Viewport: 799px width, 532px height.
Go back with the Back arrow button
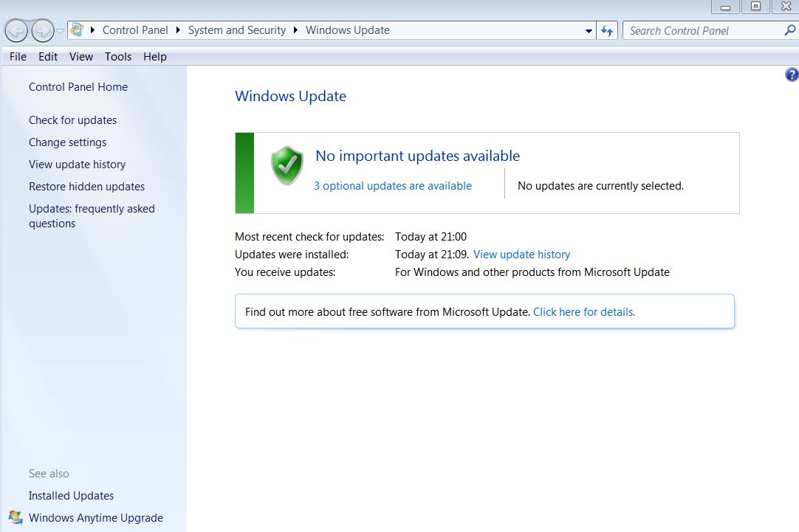[16, 31]
